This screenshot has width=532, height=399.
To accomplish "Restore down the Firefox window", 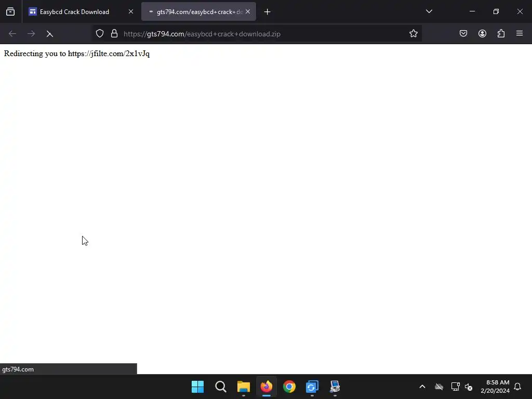I will click(x=496, y=11).
